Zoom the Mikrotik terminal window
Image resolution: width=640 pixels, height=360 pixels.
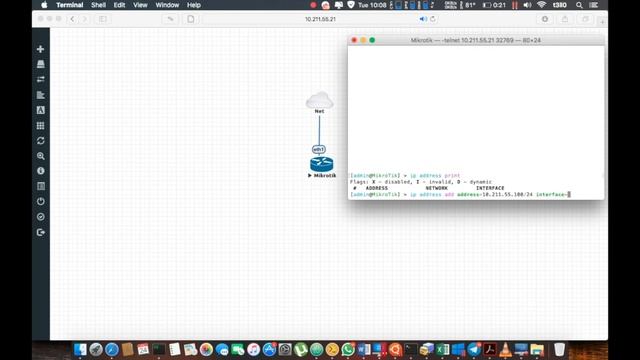(372, 40)
